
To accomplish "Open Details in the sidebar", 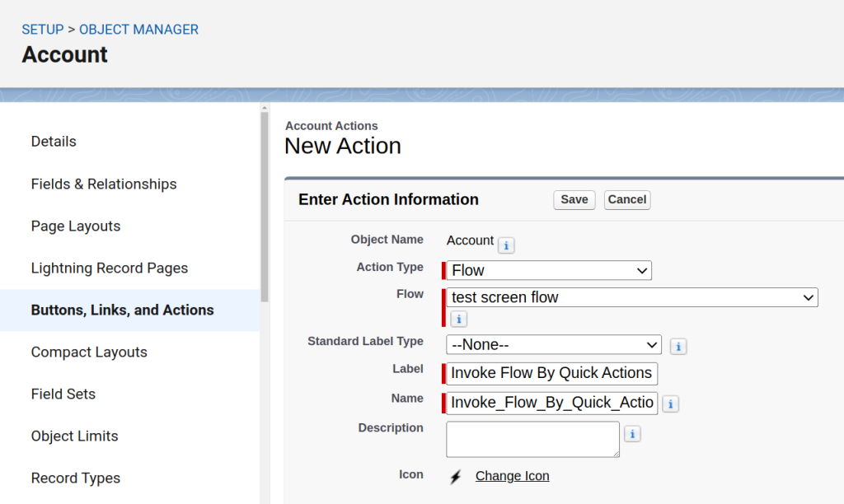I will (54, 142).
